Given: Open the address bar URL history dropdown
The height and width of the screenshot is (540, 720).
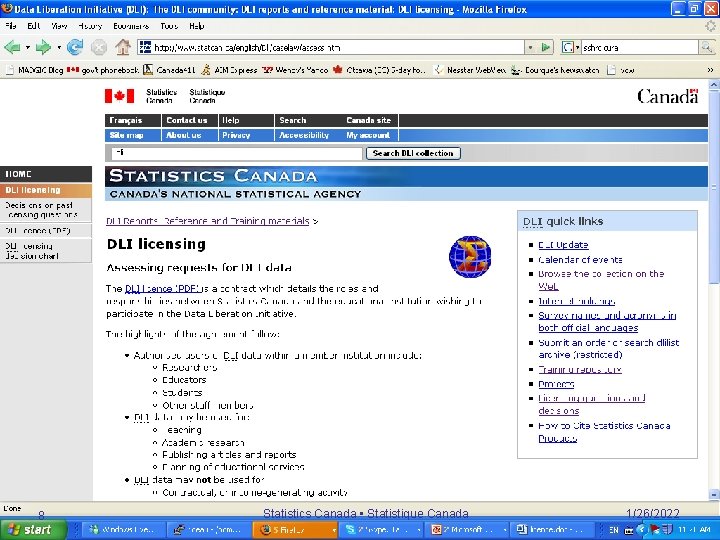Looking at the screenshot, I should pyautogui.click(x=531, y=47).
